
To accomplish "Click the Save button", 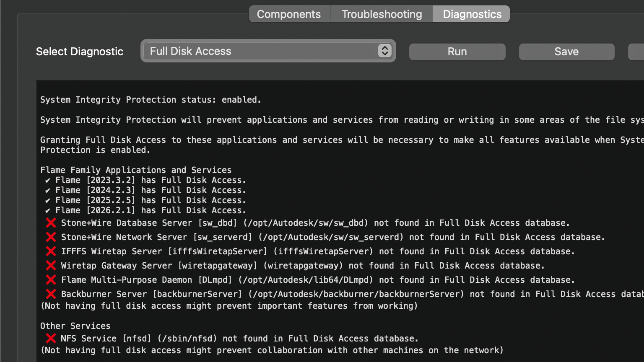I will click(x=566, y=52).
